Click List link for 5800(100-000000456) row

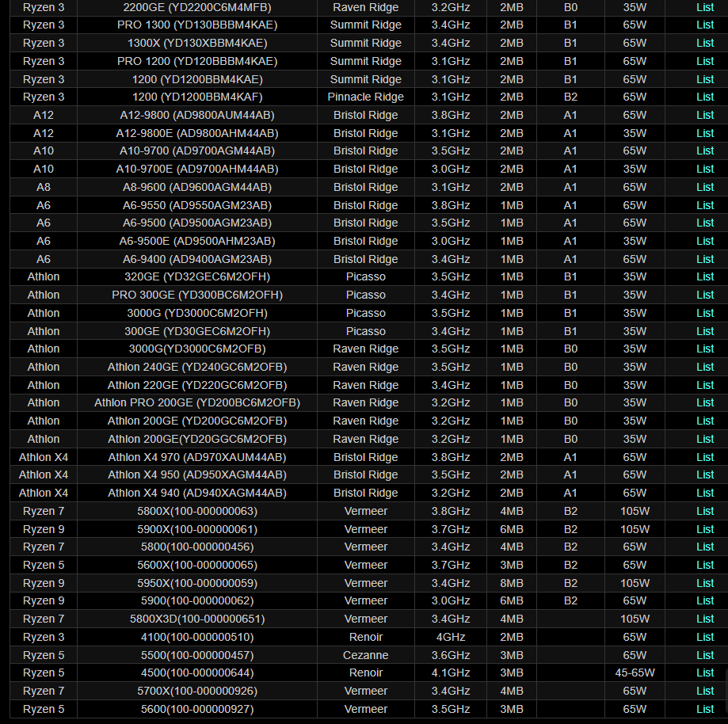tap(705, 547)
